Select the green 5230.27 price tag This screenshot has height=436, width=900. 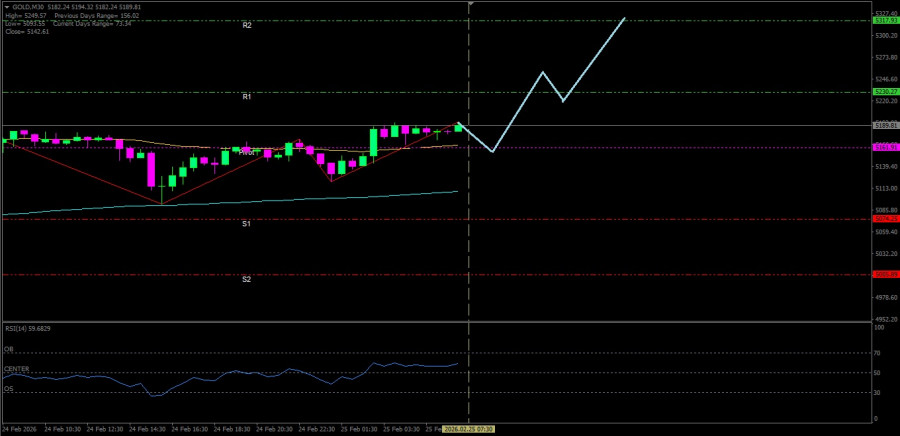tap(884, 92)
